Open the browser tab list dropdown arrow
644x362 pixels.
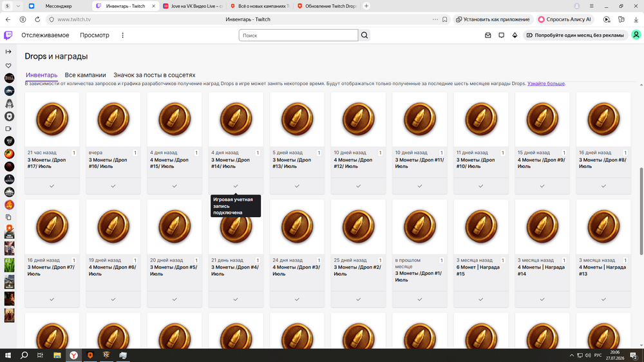(18, 6)
